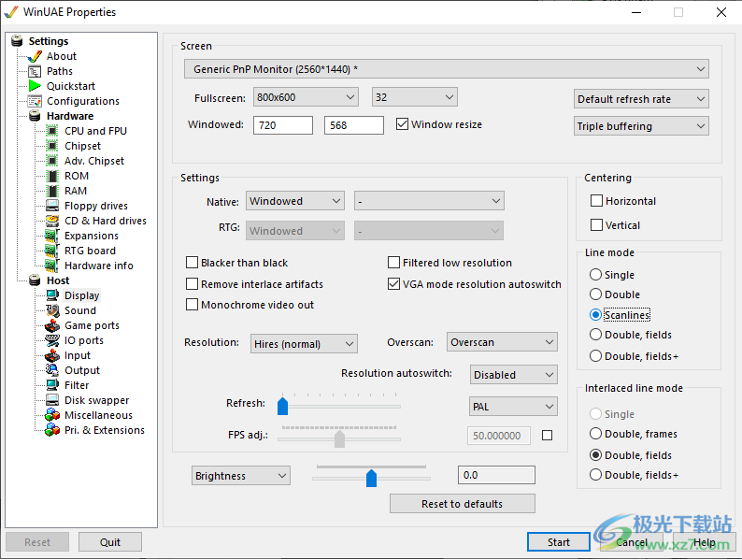This screenshot has height=560, width=742.
Task: Click the Adv. Chipset chip icon
Action: 52,161
